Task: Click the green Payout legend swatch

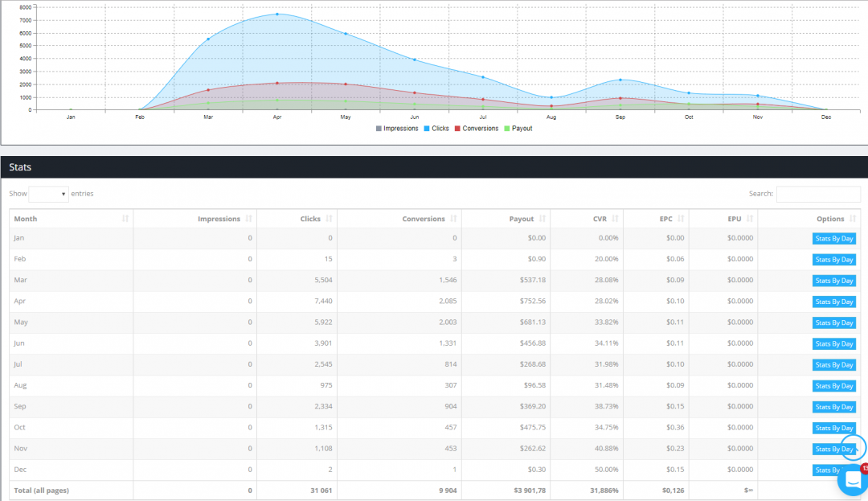Action: (507, 129)
